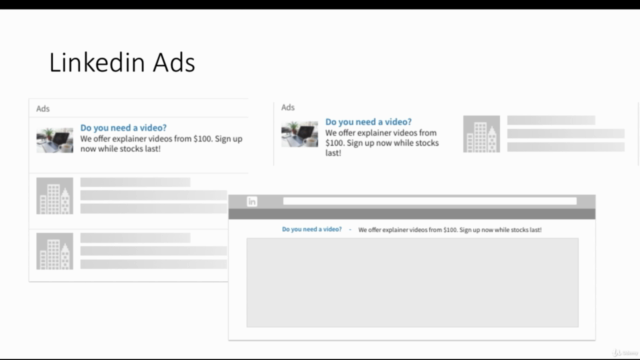Click the ad description text in the left ad panel
Viewport: 640px width, 360px height.
pos(161,144)
